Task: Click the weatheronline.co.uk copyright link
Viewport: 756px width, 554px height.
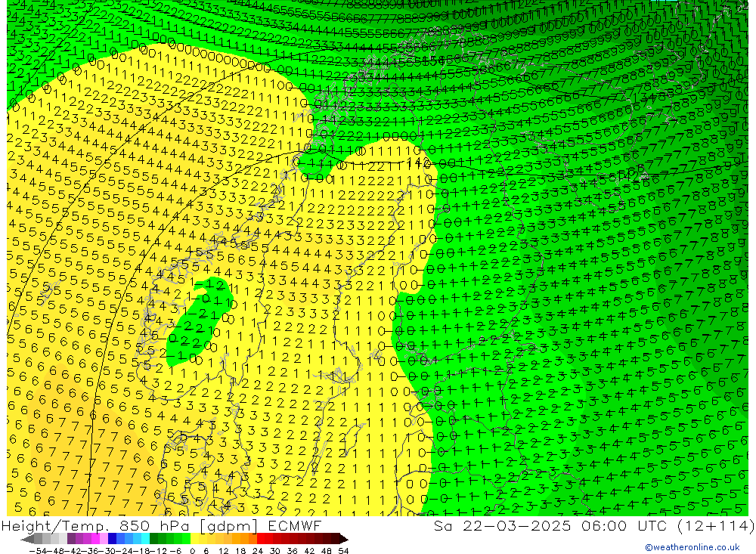Action: tap(692, 548)
